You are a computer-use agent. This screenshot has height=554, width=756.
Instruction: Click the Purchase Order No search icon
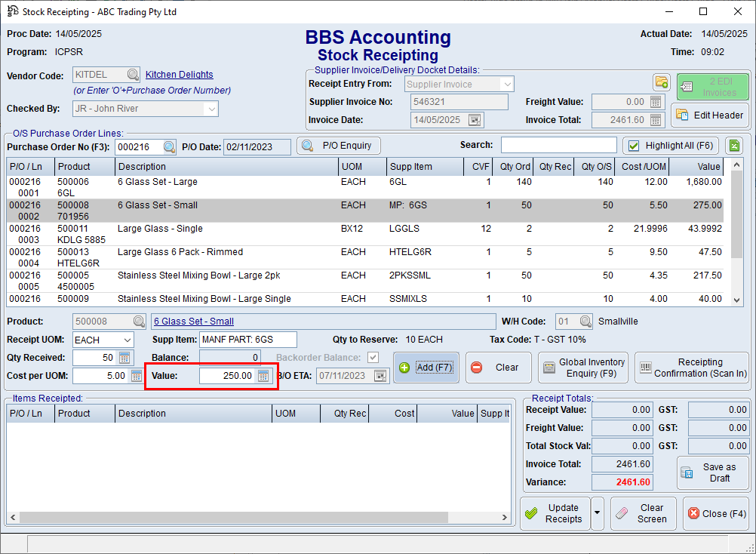point(170,147)
